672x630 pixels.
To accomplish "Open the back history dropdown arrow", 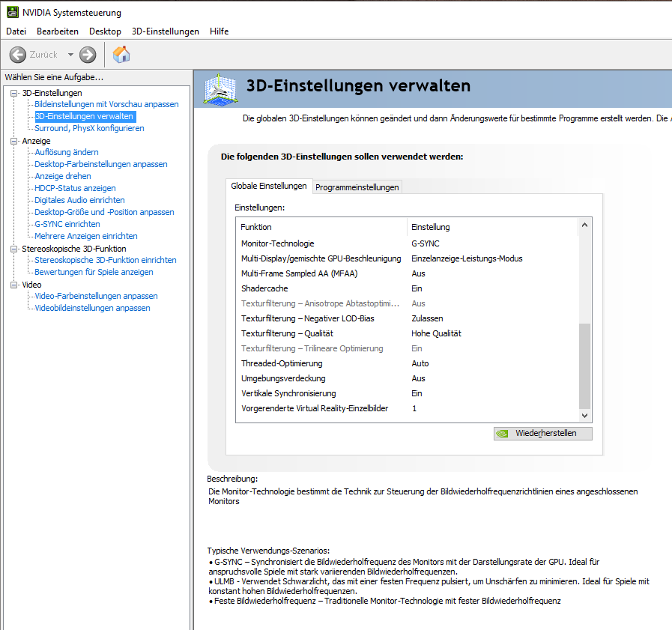I will pyautogui.click(x=70, y=55).
